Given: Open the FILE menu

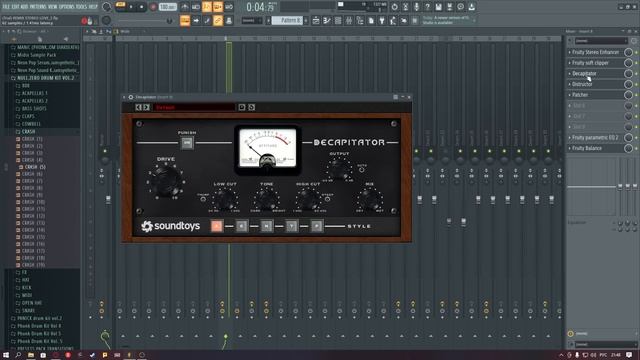Looking at the screenshot, I should [6, 7].
